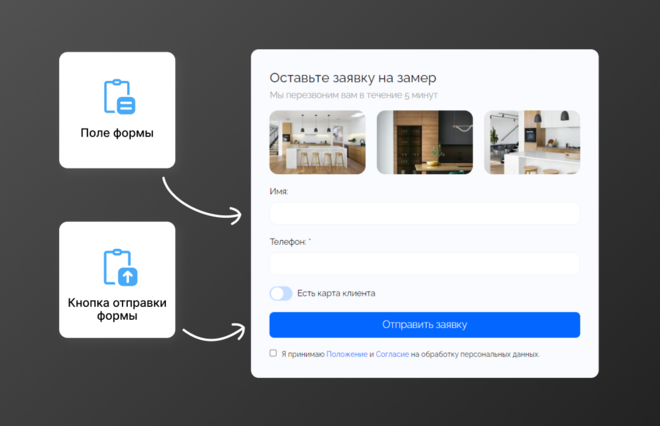
Task: Open the 'Положение' link
Action: click(347, 354)
